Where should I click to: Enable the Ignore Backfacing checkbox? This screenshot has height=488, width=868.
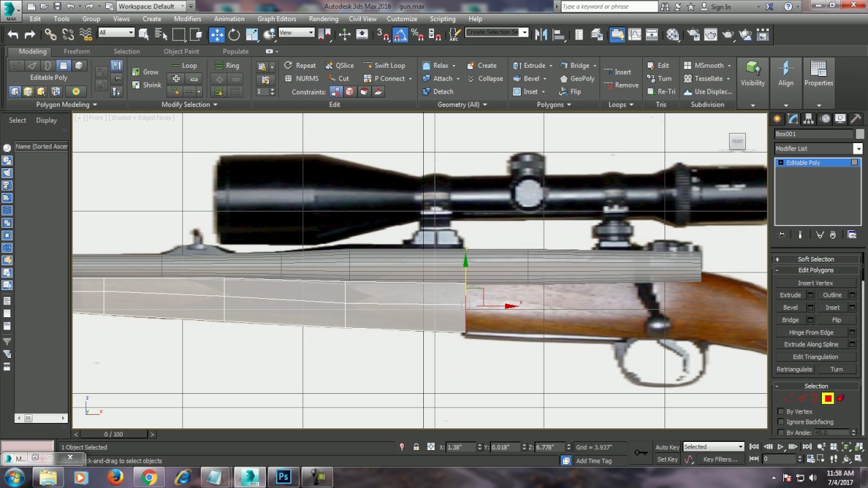(x=782, y=422)
